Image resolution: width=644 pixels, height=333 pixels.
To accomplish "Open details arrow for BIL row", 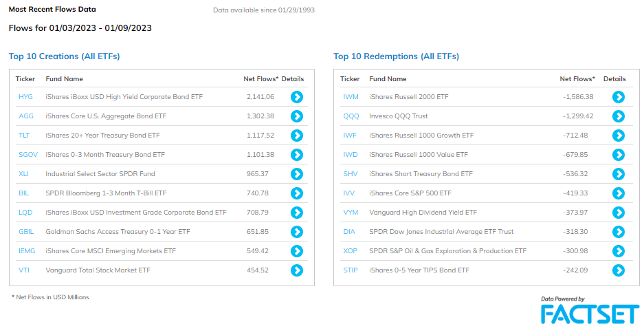I will point(297,193).
